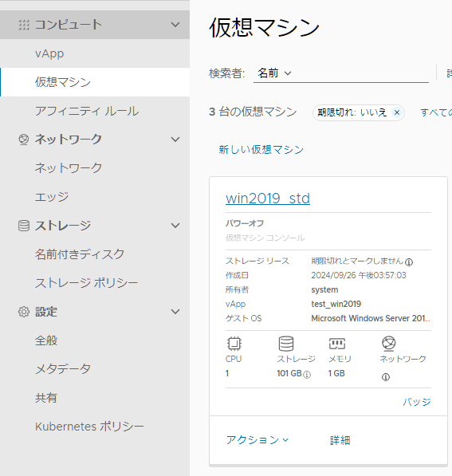
Task: Open メタデータ settings item
Action: [95, 369]
